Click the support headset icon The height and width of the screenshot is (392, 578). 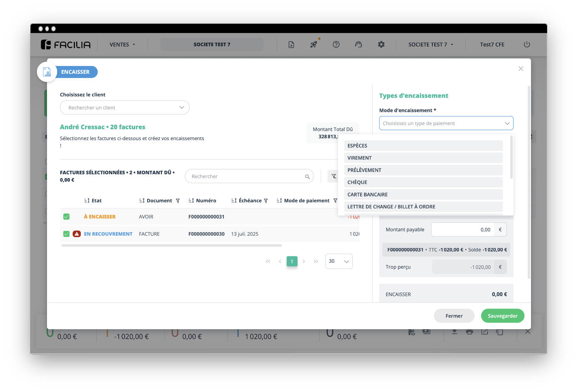359,45
